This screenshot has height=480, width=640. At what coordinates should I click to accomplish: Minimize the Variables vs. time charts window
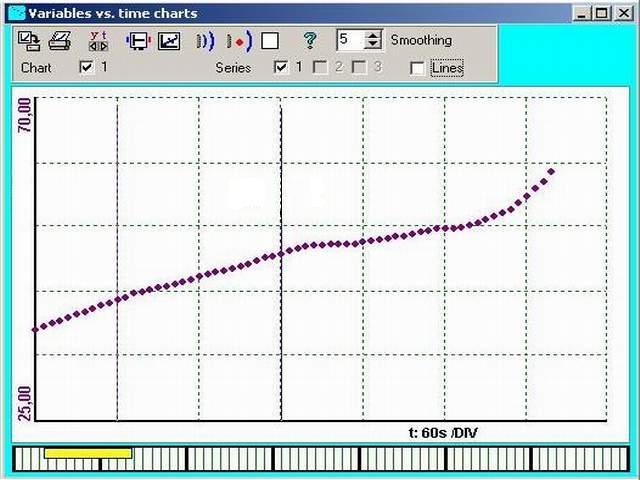pyautogui.click(x=582, y=13)
